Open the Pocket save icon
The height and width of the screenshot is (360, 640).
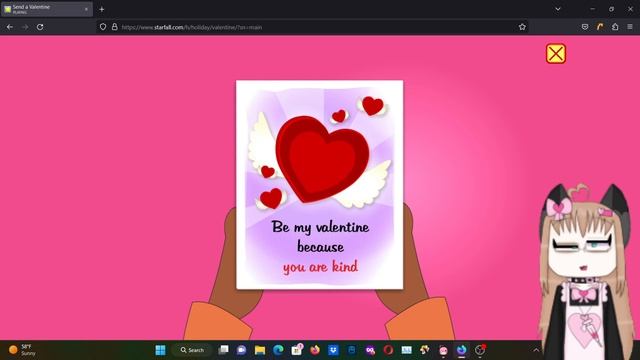[x=585, y=27]
